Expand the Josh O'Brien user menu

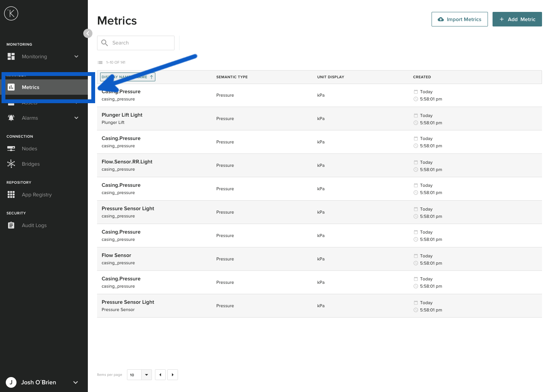pyautogui.click(x=76, y=382)
